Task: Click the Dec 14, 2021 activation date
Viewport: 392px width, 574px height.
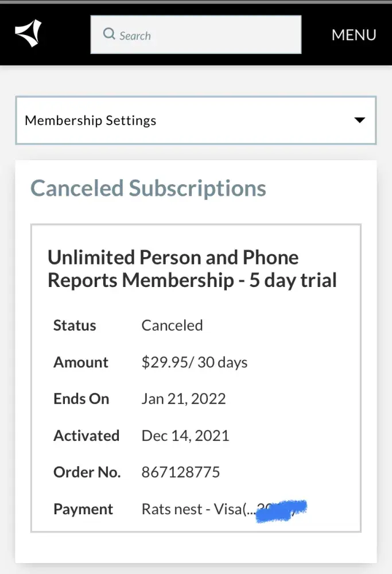Action: click(x=185, y=436)
